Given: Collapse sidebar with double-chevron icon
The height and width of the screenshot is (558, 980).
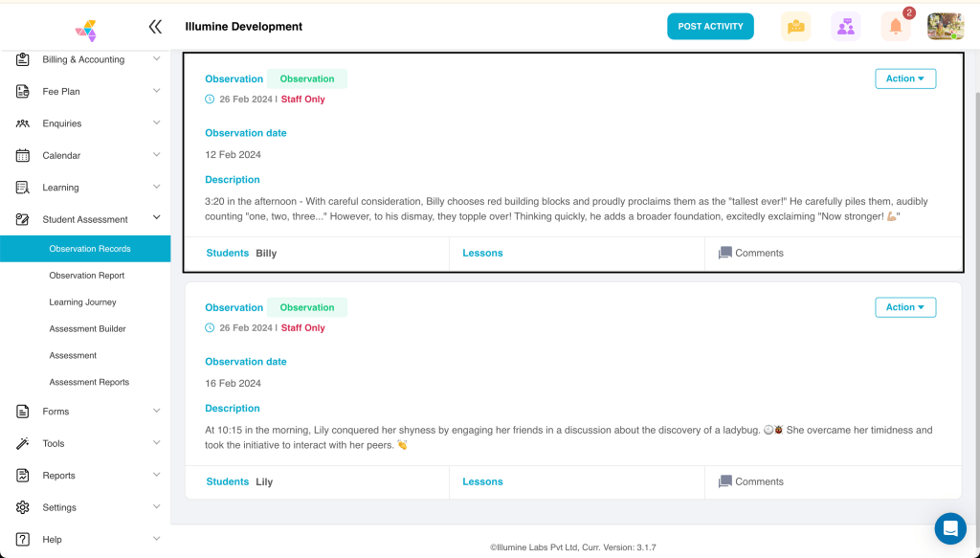Looking at the screenshot, I should point(155,26).
